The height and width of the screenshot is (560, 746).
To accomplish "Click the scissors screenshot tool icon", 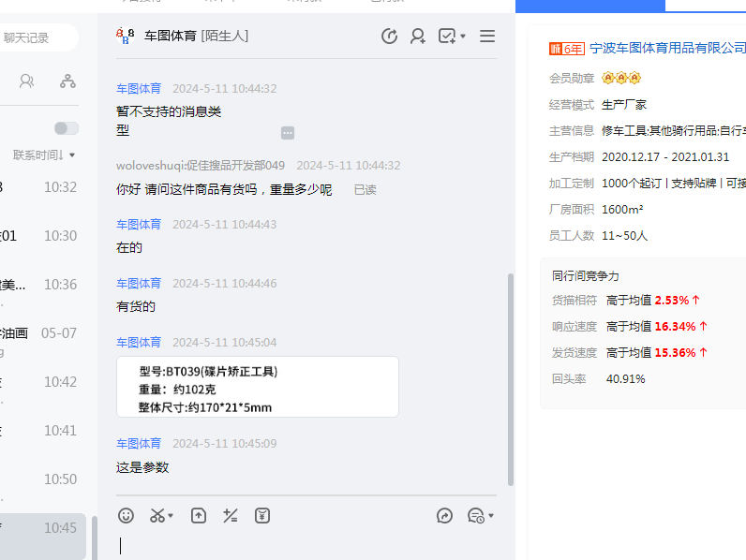I will point(157,515).
